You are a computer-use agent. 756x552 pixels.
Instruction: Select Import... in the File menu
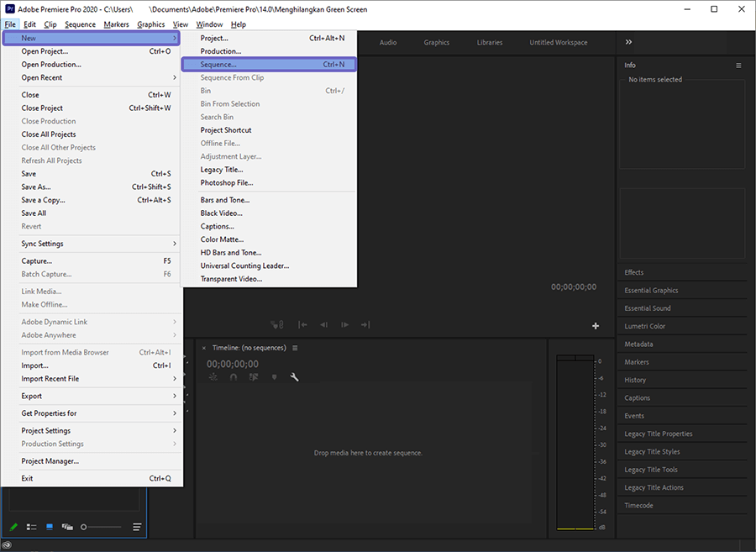pyautogui.click(x=92, y=366)
